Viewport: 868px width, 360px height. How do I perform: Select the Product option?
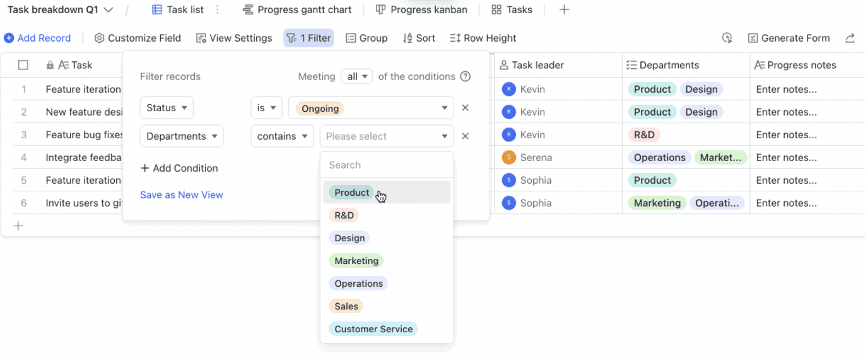click(x=387, y=193)
